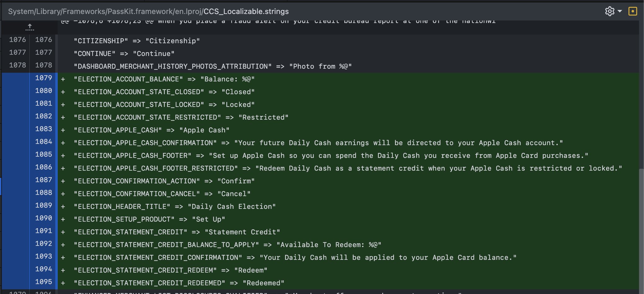Open the diff settings gear icon
The height and width of the screenshot is (294, 644).
coord(610,11)
